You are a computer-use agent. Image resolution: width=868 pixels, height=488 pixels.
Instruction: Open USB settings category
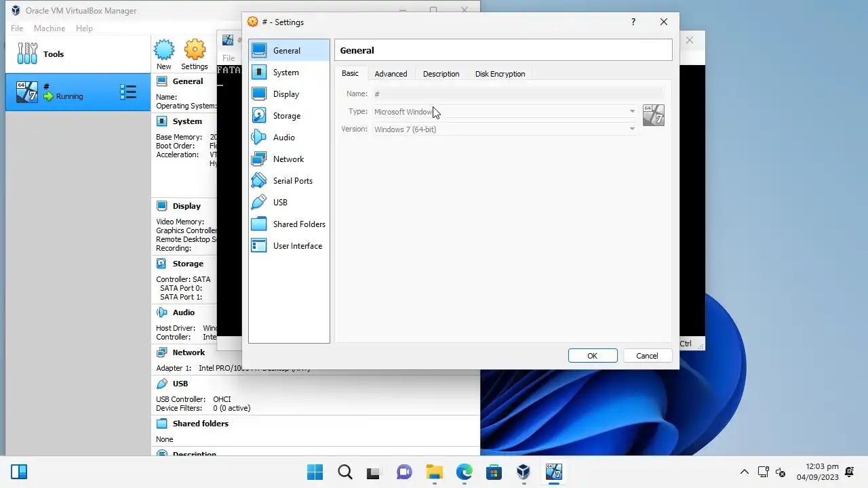point(289,203)
